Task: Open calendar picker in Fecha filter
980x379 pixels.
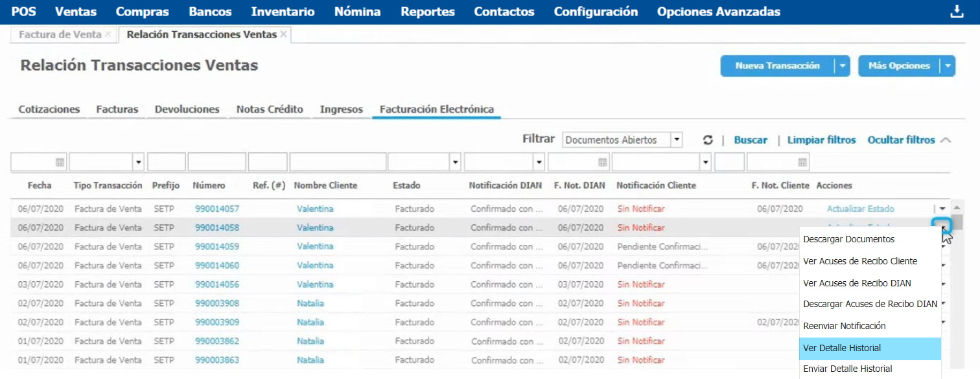Action: [x=60, y=162]
